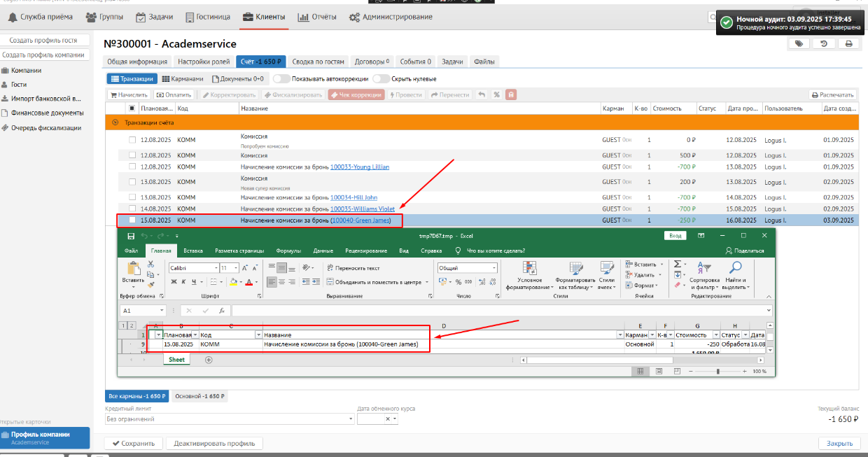Switch to the Сводка по гостям tab

pos(318,62)
